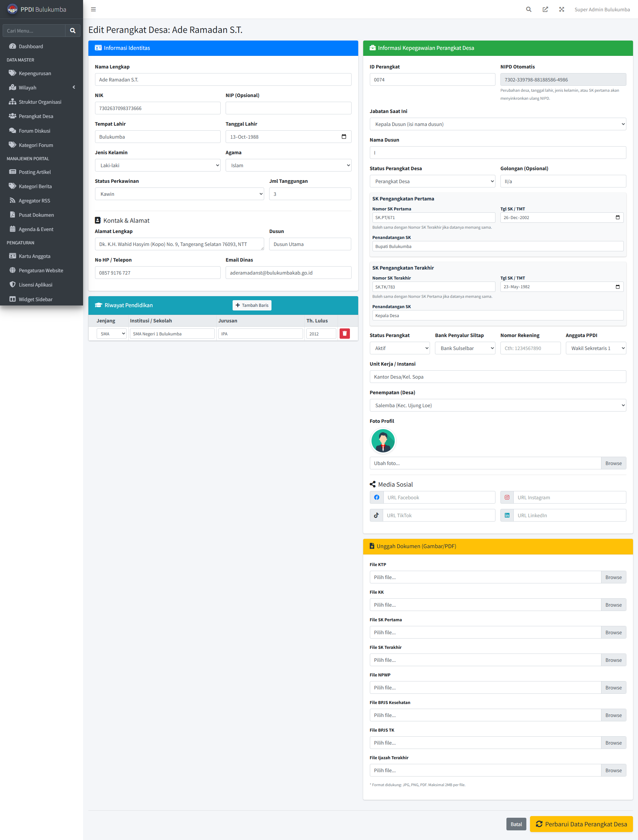Open Super Admin Bulukumba user menu

[x=602, y=10]
